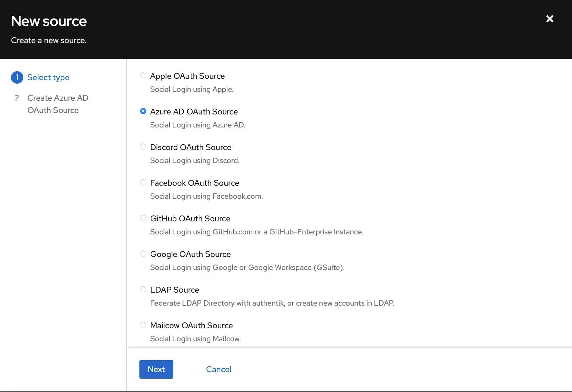The width and height of the screenshot is (572, 392).
Task: Click the Cancel link
Action: pos(219,369)
